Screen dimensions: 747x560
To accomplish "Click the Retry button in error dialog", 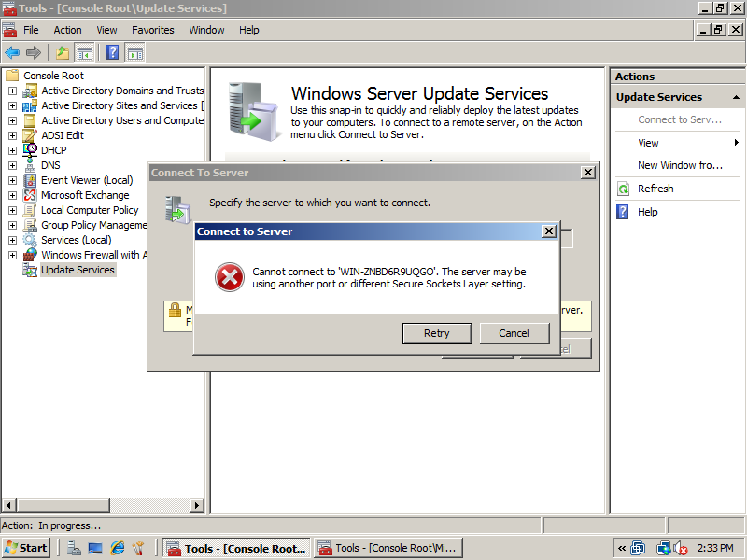I will [x=436, y=333].
